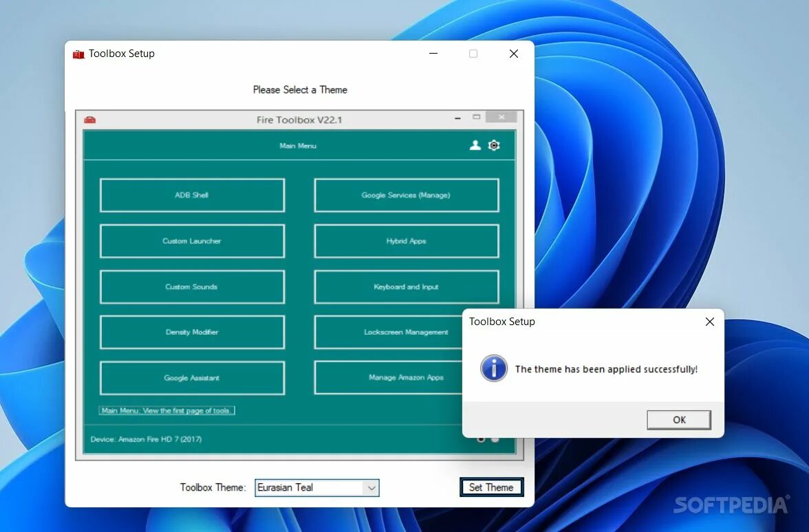Screen dimensions: 809x532
Task: Click the settings gear icon in preview
Action: click(x=494, y=146)
